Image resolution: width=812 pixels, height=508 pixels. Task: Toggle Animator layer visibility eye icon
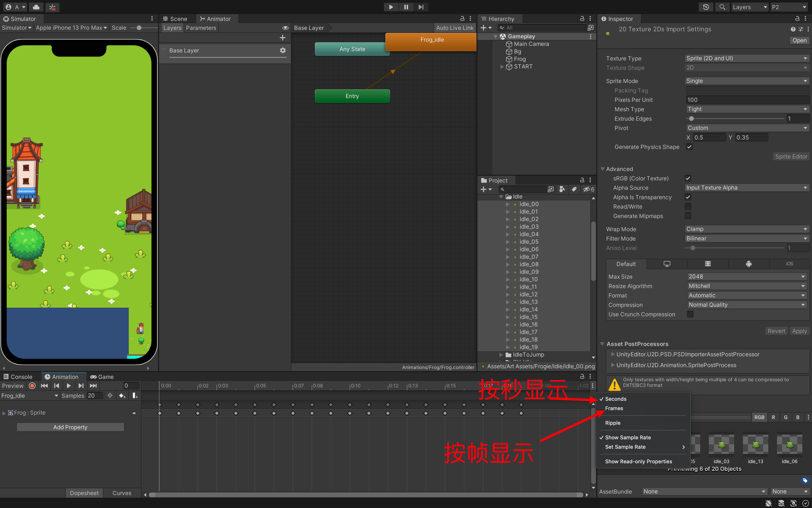pos(285,28)
